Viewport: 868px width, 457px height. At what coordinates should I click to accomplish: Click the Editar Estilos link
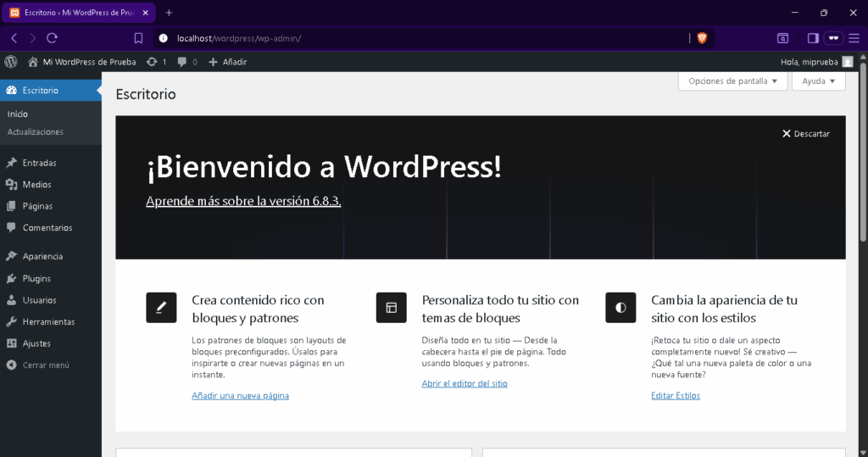[x=676, y=395]
